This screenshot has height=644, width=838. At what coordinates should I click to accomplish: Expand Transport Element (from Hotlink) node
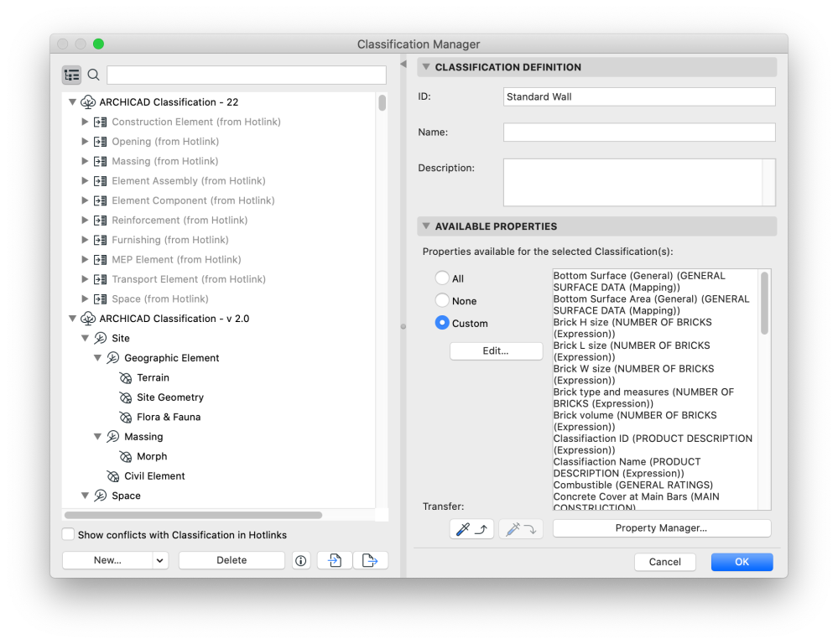tap(85, 279)
